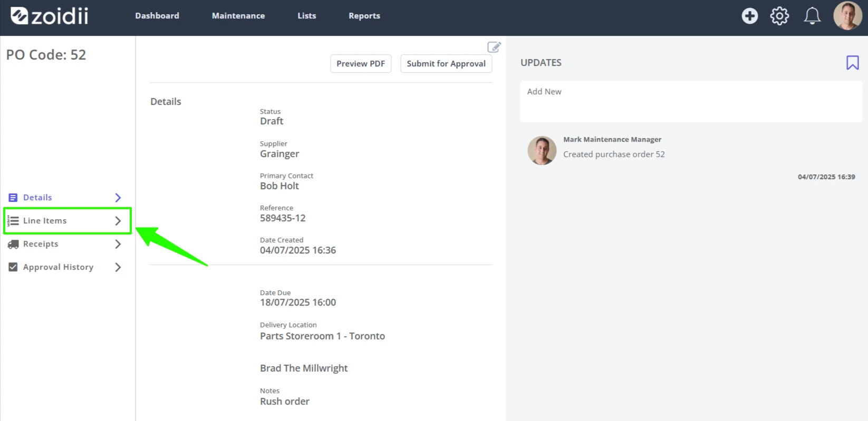868x421 pixels.
Task: Click the UPDATES panel heading
Action: [x=541, y=63]
